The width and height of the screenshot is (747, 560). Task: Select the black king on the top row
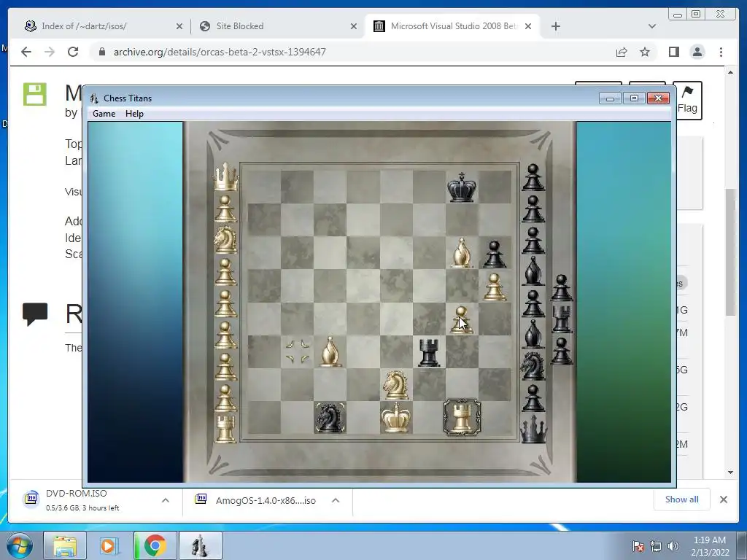462,187
